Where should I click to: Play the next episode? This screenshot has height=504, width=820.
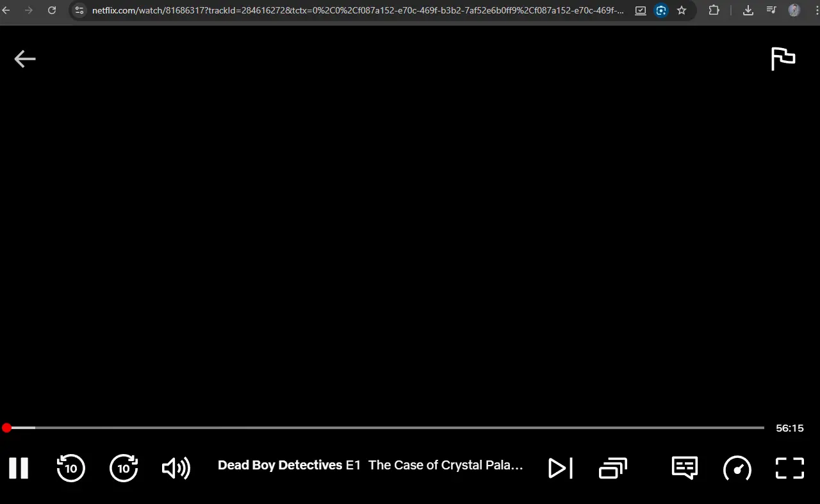tap(561, 468)
